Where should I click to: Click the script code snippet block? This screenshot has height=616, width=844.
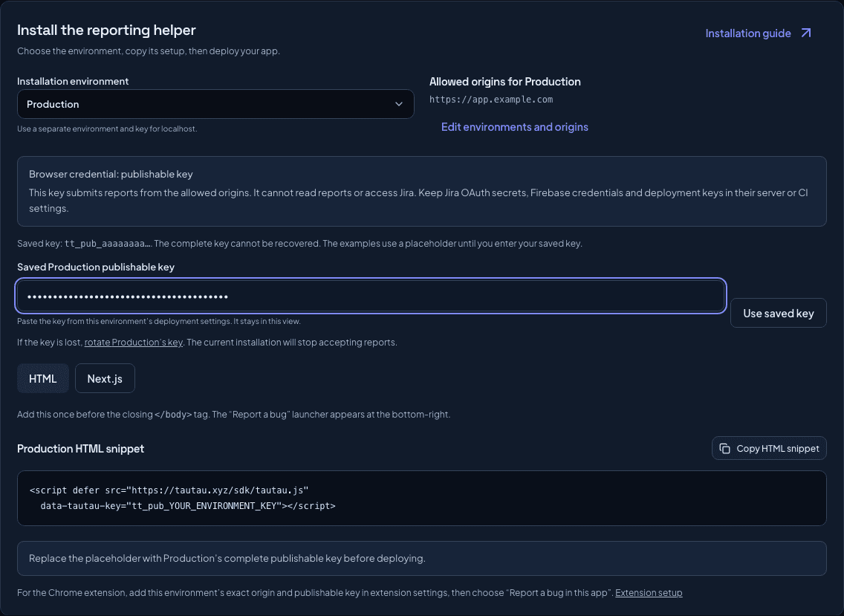422,498
